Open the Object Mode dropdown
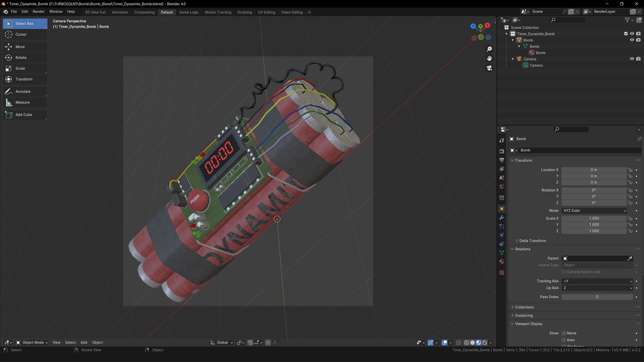Screen dimensions: 644x362 [32, 343]
